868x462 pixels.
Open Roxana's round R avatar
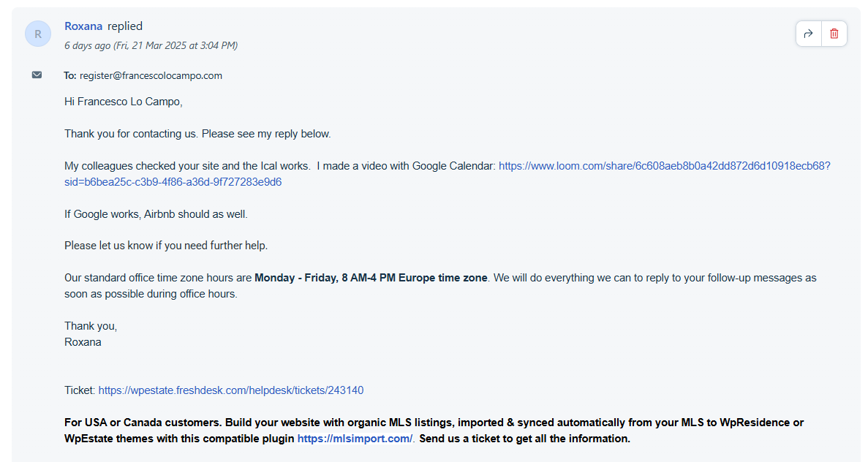coord(37,34)
